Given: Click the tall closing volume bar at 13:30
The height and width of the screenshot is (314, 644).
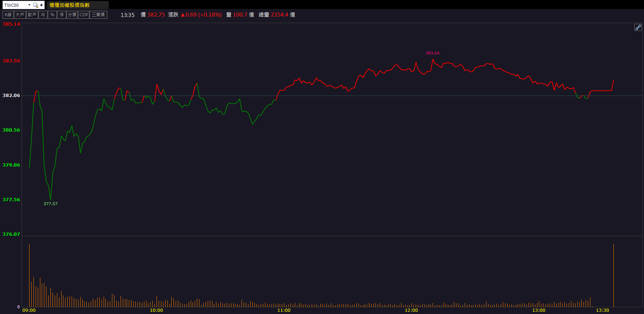Looking at the screenshot, I should (613, 276).
